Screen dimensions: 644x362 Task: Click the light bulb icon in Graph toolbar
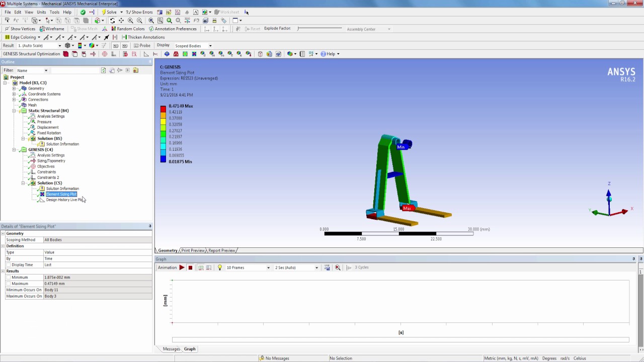coord(220,267)
